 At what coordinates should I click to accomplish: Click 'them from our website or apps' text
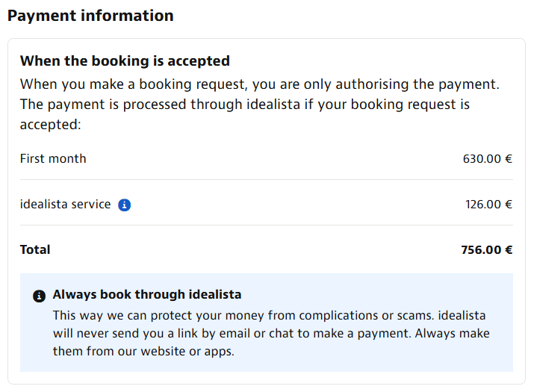point(143,351)
